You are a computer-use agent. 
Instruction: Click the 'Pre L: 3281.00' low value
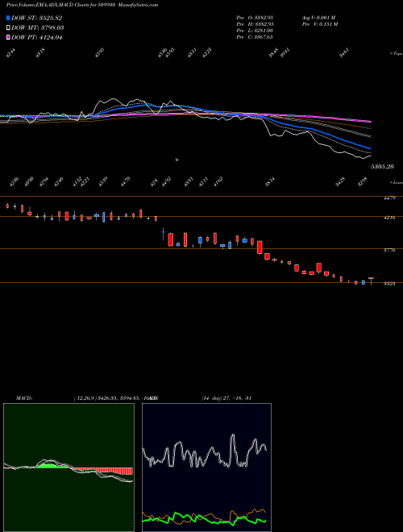click(x=255, y=31)
